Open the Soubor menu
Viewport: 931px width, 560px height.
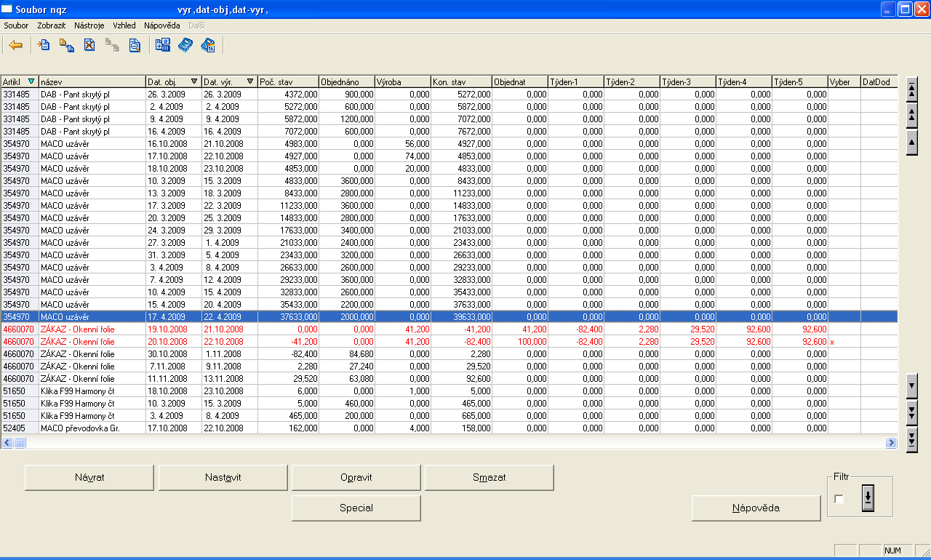pos(16,25)
